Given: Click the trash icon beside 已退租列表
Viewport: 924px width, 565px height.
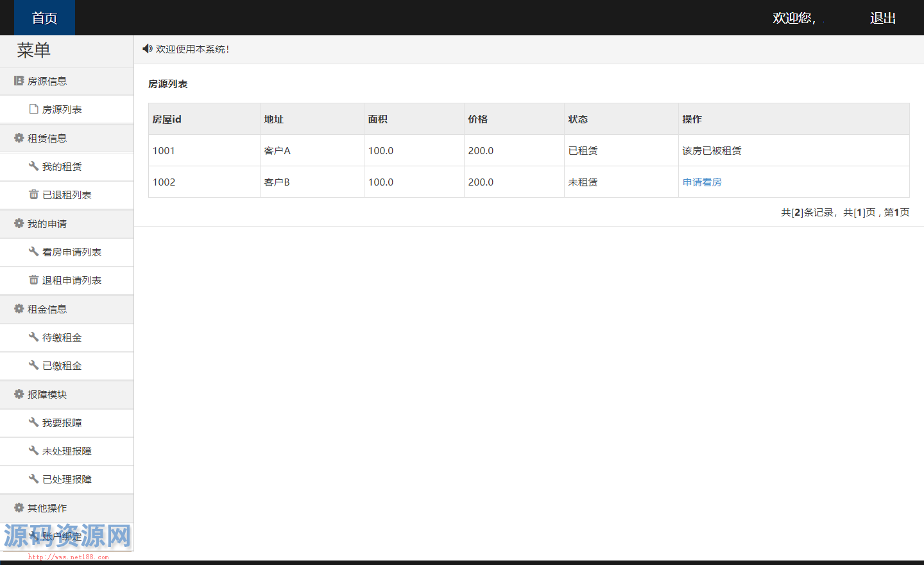Looking at the screenshot, I should click(x=33, y=195).
